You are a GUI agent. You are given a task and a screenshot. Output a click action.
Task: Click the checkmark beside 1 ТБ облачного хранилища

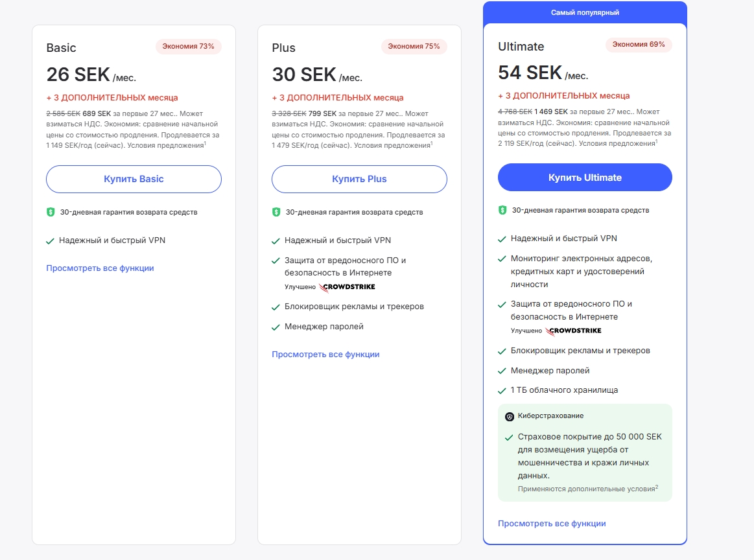coord(501,390)
